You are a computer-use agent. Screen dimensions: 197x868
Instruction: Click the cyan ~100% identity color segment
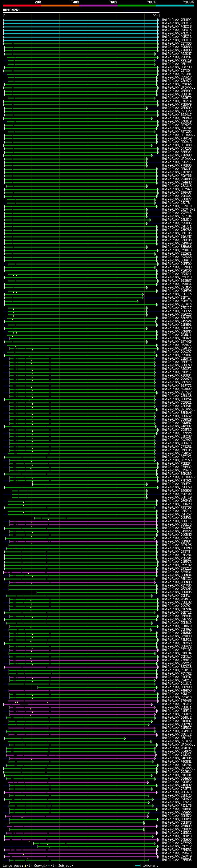(x=175, y=6)
